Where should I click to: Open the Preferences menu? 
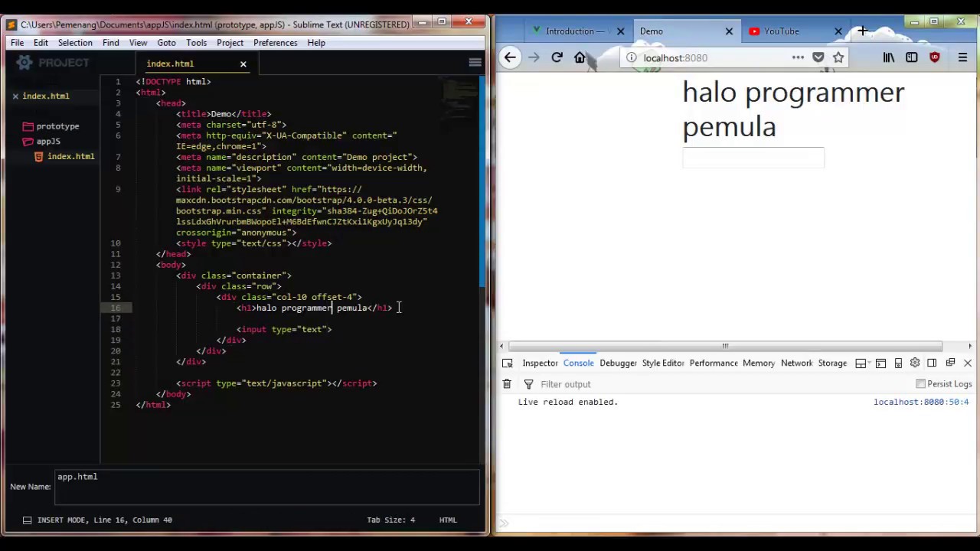point(275,43)
